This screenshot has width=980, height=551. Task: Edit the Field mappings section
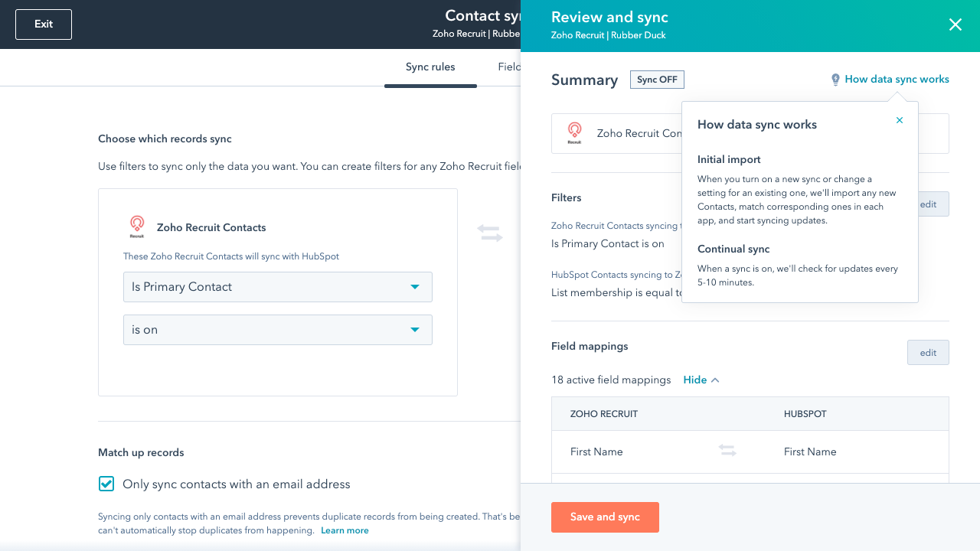928,353
